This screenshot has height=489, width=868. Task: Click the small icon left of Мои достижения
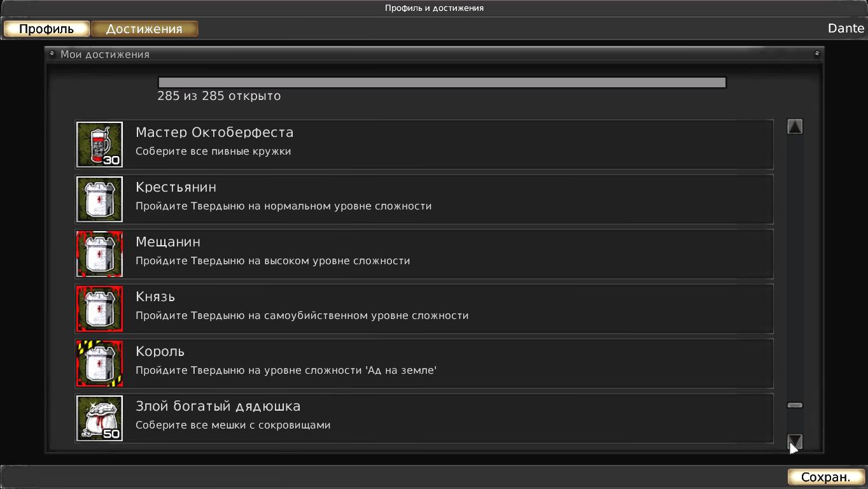coord(52,54)
